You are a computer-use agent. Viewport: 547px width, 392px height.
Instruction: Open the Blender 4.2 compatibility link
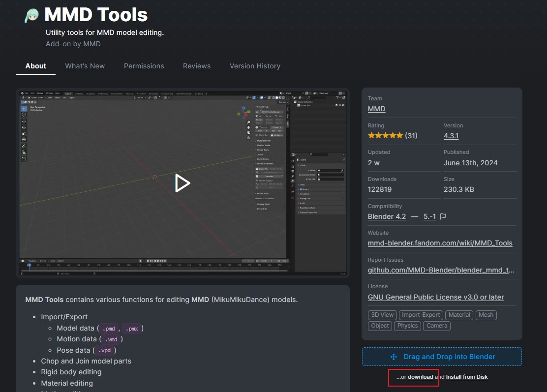(387, 216)
